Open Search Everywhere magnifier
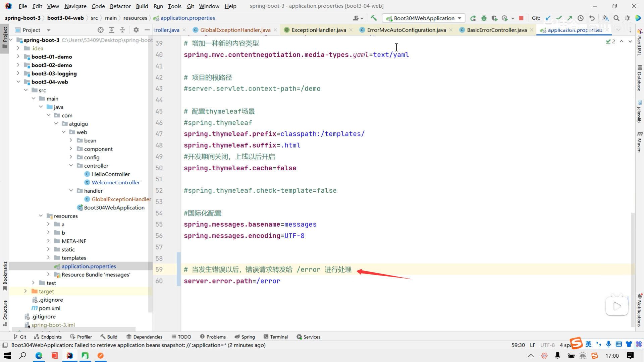The height and width of the screenshot is (362, 644). point(616,18)
